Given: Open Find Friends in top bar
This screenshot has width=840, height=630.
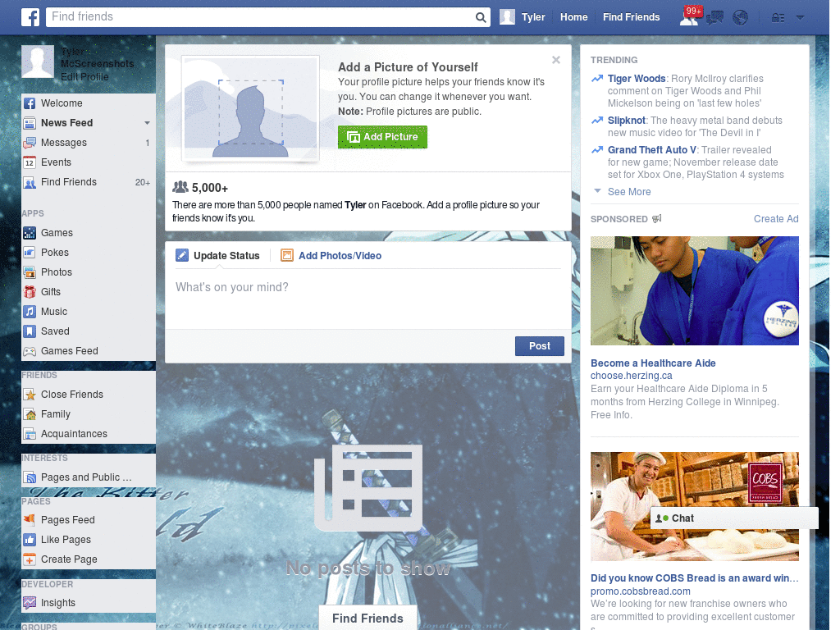Looking at the screenshot, I should 631,17.
